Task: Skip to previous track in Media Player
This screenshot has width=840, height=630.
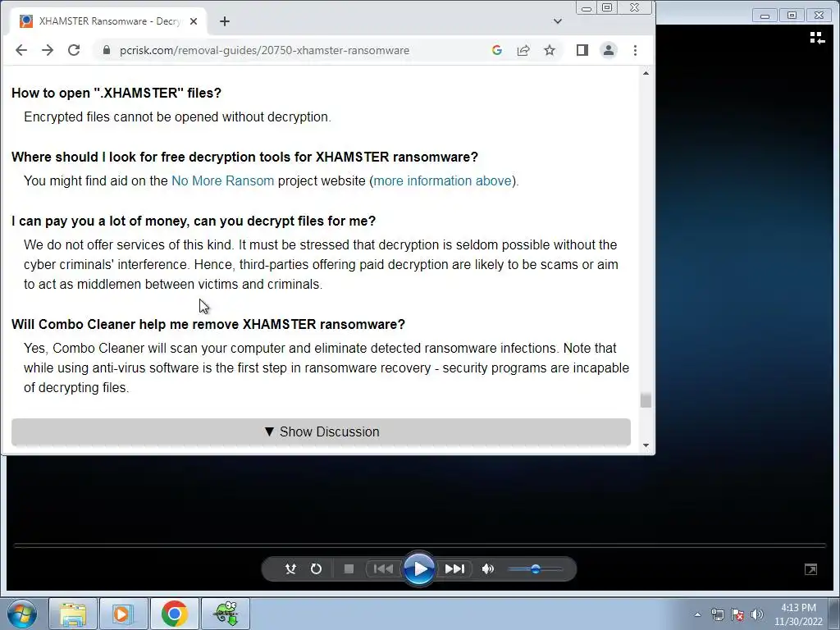Action: point(383,569)
